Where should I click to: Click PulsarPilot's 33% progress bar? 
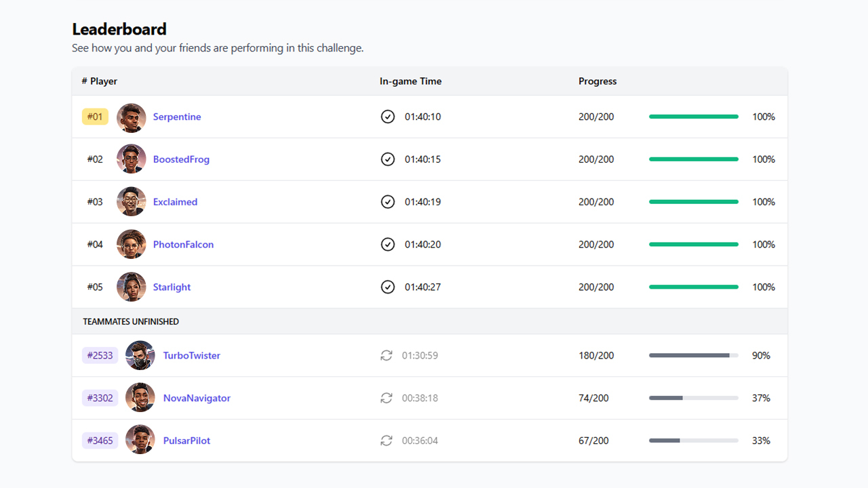(693, 441)
